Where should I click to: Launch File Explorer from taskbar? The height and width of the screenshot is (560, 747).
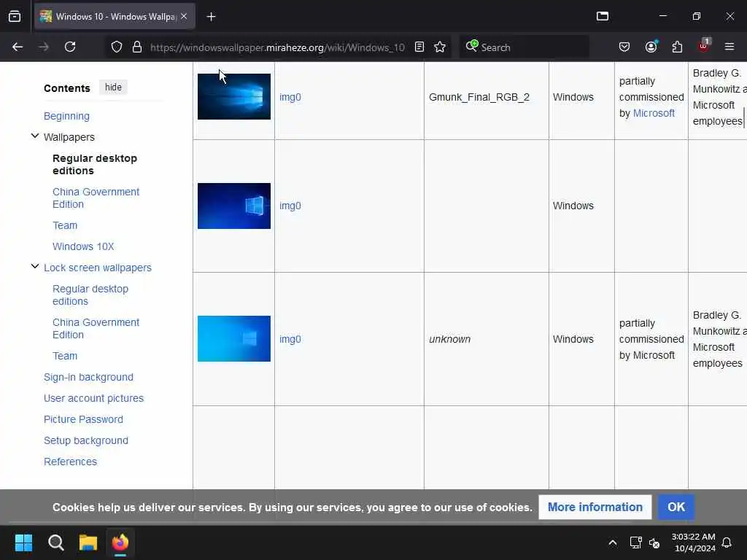click(x=88, y=542)
